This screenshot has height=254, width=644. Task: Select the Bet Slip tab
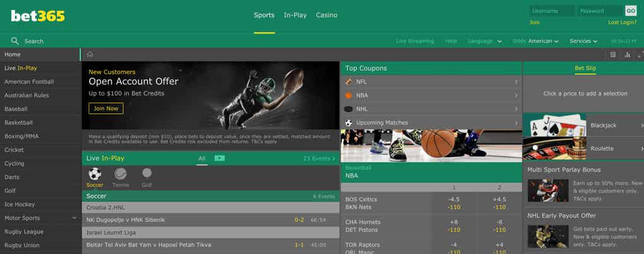(585, 68)
